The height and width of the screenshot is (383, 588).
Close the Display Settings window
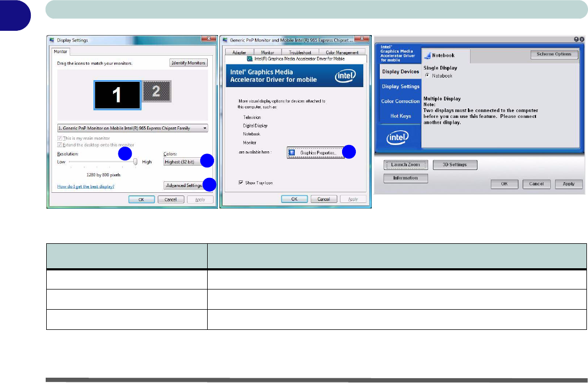209,39
